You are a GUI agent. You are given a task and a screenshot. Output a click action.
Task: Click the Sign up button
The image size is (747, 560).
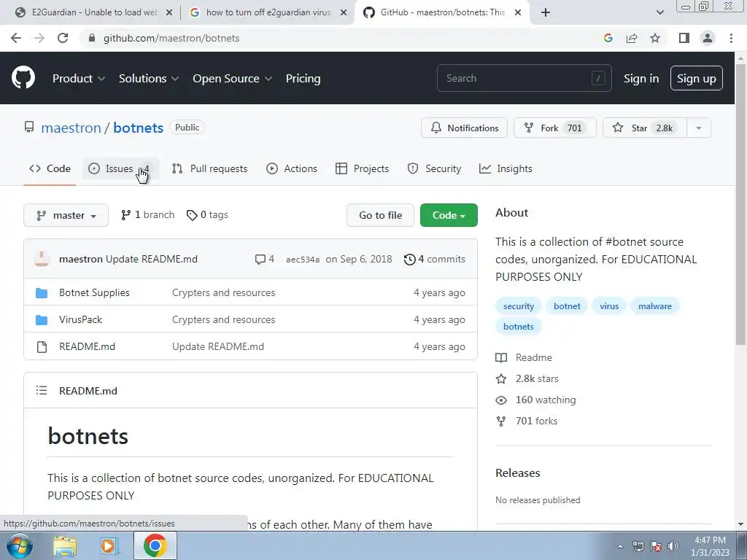(x=697, y=78)
